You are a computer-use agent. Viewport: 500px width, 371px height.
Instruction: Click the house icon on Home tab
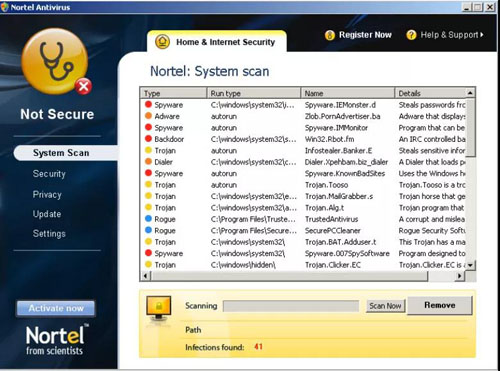(162, 42)
